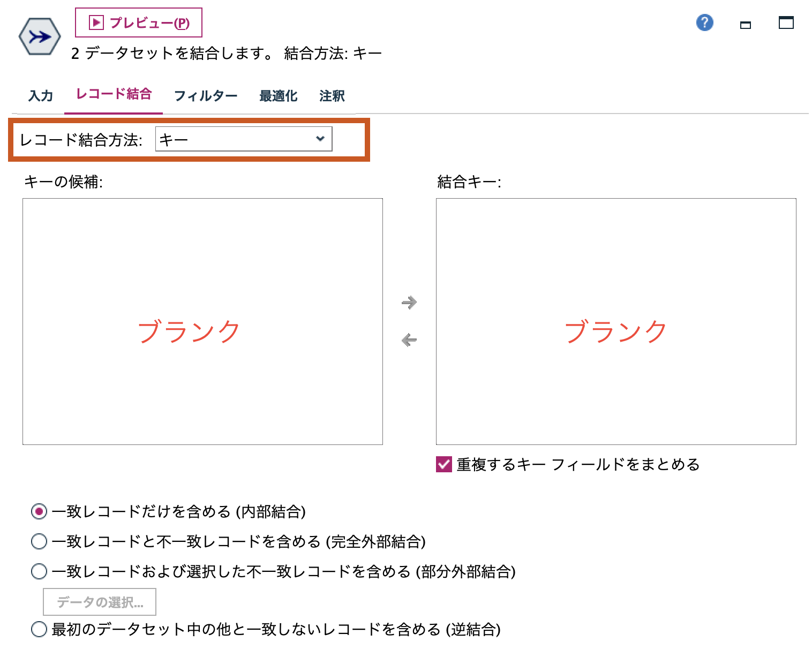The height and width of the screenshot is (664, 812).
Task: Click the chevron on the キー combo box
Action: pyautogui.click(x=320, y=139)
